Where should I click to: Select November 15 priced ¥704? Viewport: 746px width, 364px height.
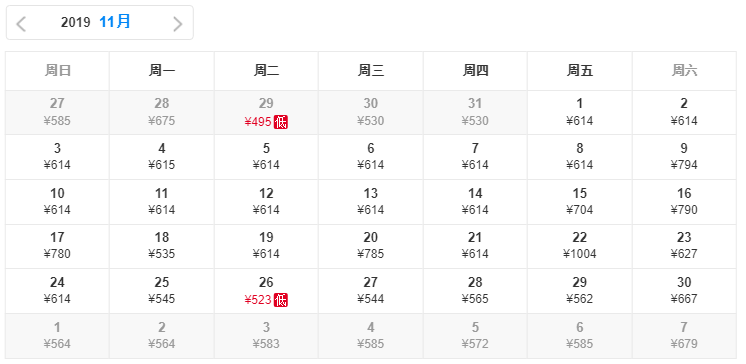click(x=579, y=202)
